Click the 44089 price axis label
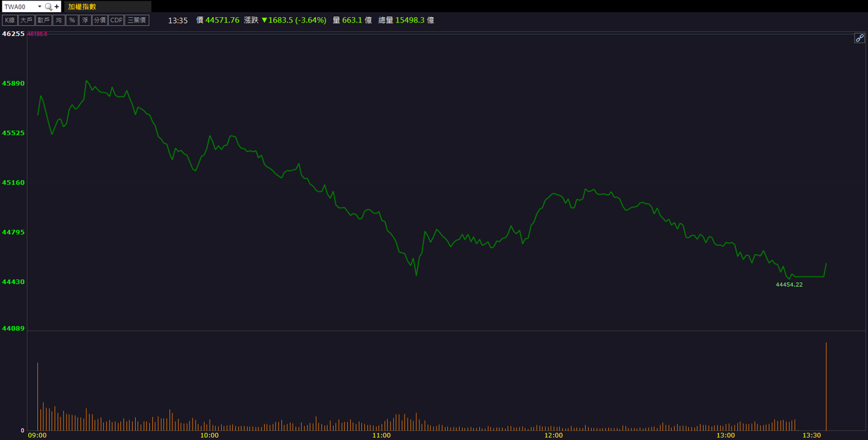This screenshot has height=440, width=868. point(13,328)
